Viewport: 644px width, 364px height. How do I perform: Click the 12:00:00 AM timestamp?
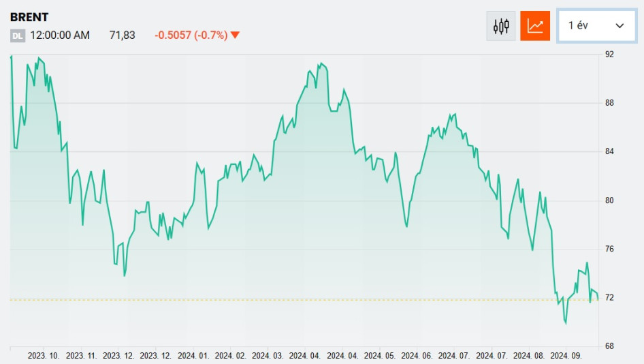pyautogui.click(x=60, y=35)
